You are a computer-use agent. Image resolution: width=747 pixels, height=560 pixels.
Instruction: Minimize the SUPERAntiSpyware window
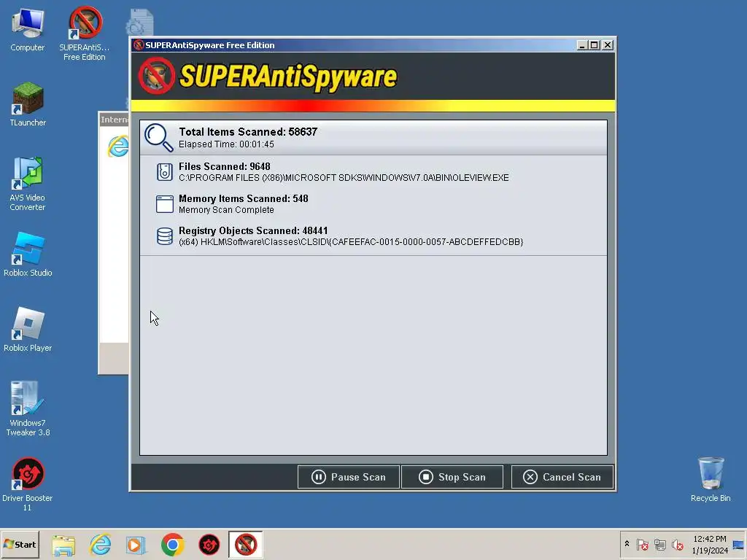coord(581,45)
